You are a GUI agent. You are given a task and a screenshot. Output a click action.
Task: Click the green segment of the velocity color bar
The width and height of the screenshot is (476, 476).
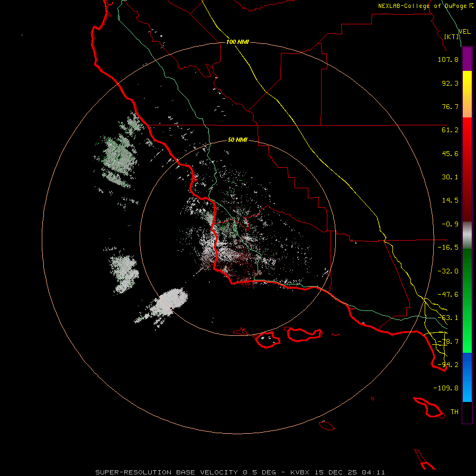pos(467,300)
